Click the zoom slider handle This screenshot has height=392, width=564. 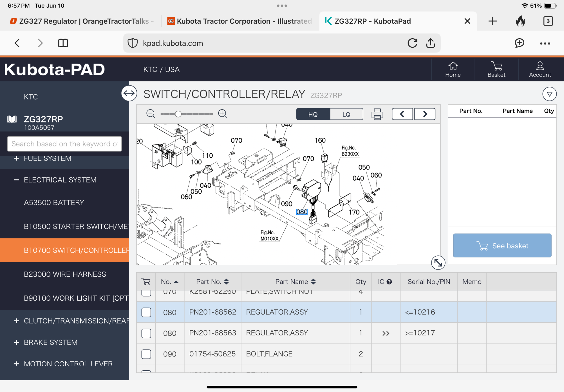pyautogui.click(x=178, y=114)
